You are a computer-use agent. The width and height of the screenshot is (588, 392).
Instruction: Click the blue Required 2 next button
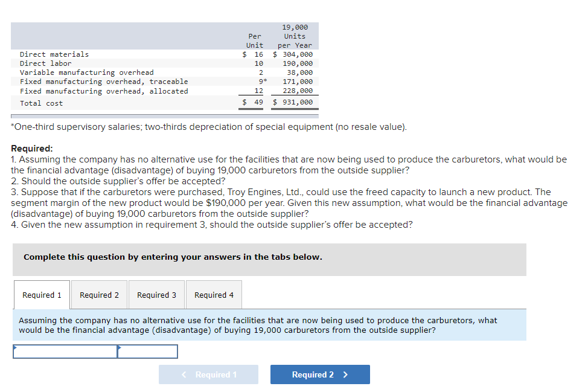320,374
